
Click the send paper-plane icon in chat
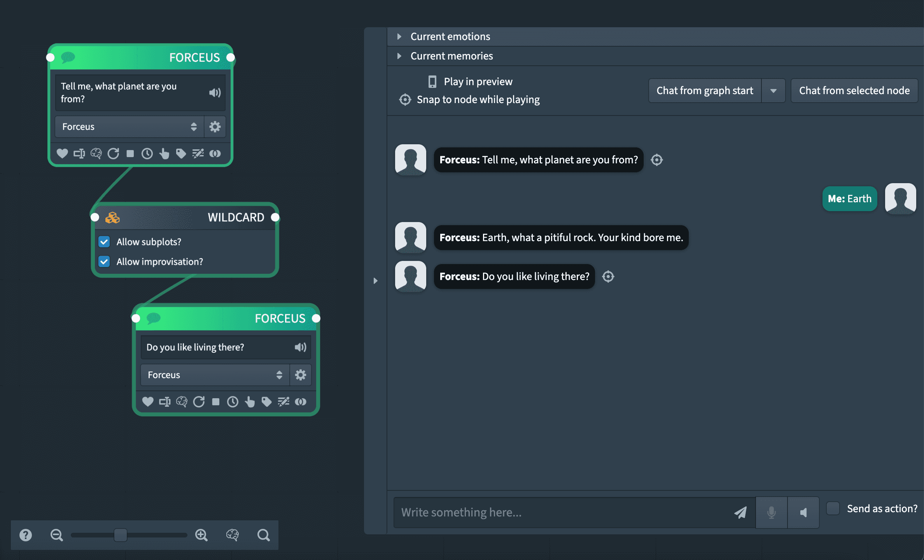[x=740, y=513]
